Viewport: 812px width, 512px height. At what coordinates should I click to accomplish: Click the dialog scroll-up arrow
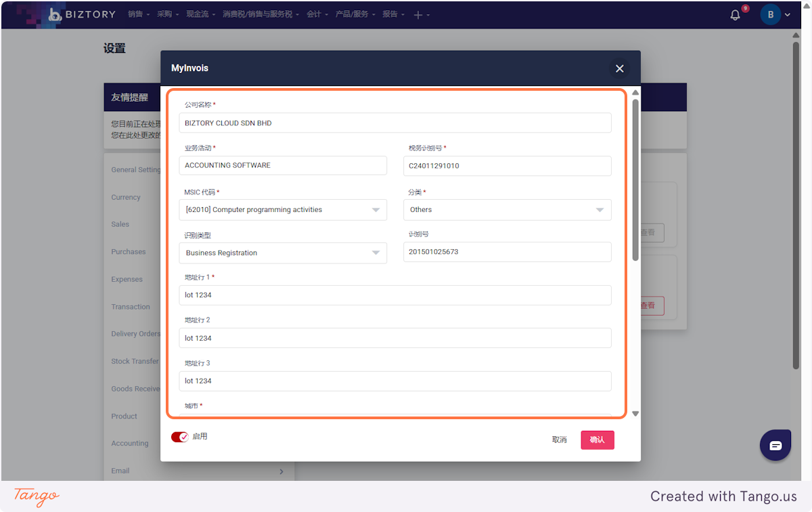pos(635,93)
